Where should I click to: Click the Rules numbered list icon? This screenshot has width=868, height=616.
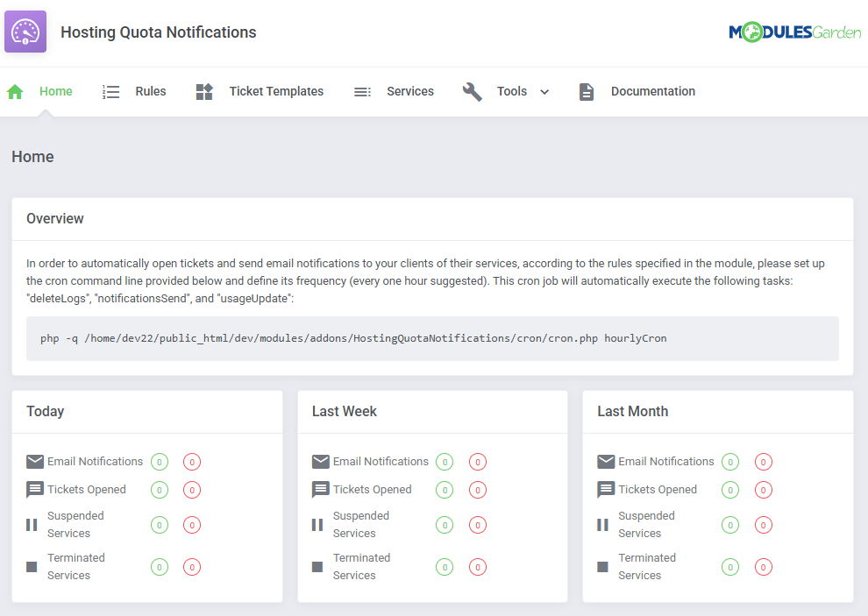pyautogui.click(x=110, y=91)
